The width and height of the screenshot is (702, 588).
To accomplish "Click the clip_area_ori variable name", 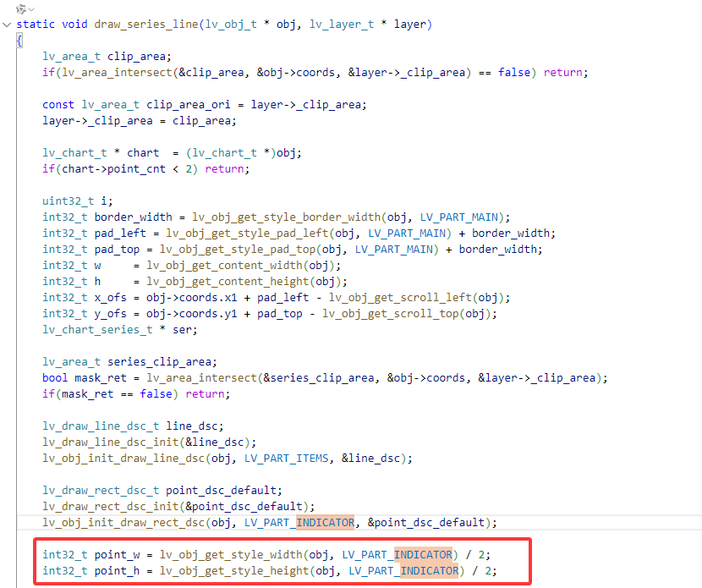I will pos(189,105).
